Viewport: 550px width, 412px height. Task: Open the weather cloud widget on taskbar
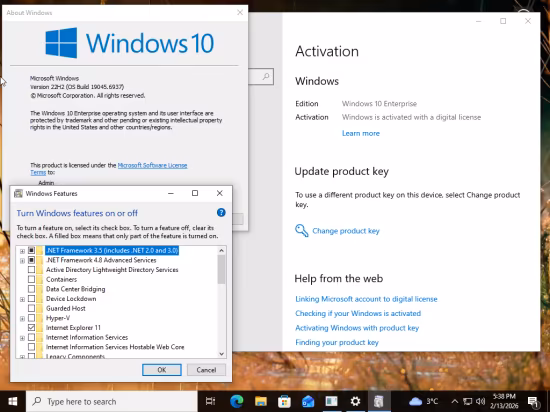click(x=416, y=401)
